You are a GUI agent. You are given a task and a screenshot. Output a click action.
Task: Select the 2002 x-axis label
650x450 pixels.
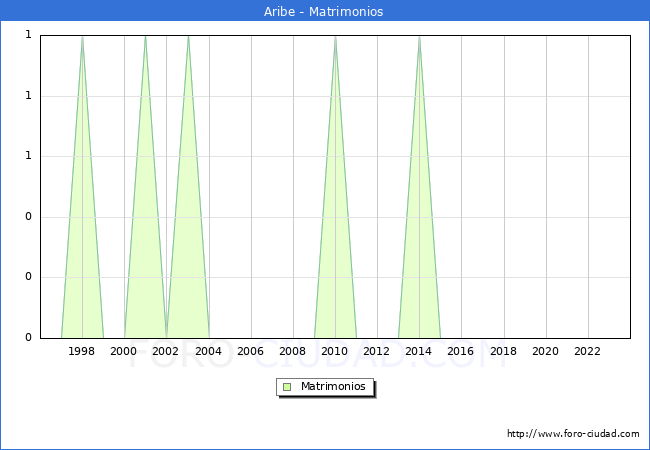pyautogui.click(x=166, y=351)
